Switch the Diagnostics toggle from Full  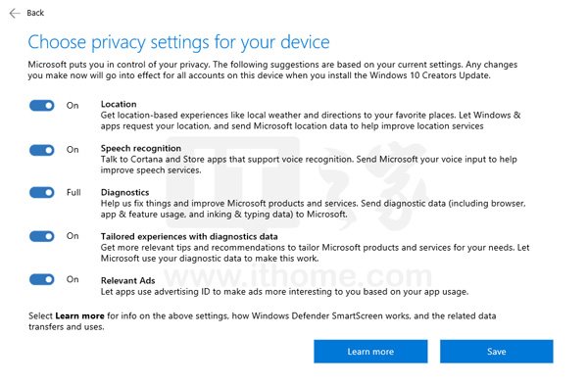point(42,192)
